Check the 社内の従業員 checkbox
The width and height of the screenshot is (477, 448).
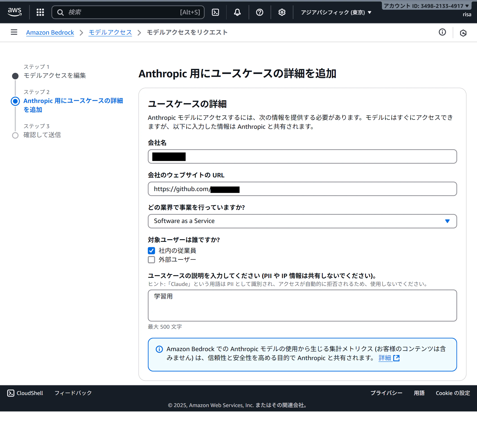tap(152, 250)
